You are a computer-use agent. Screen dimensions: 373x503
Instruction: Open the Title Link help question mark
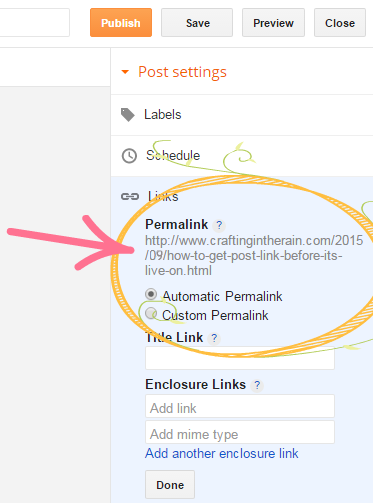(x=214, y=338)
